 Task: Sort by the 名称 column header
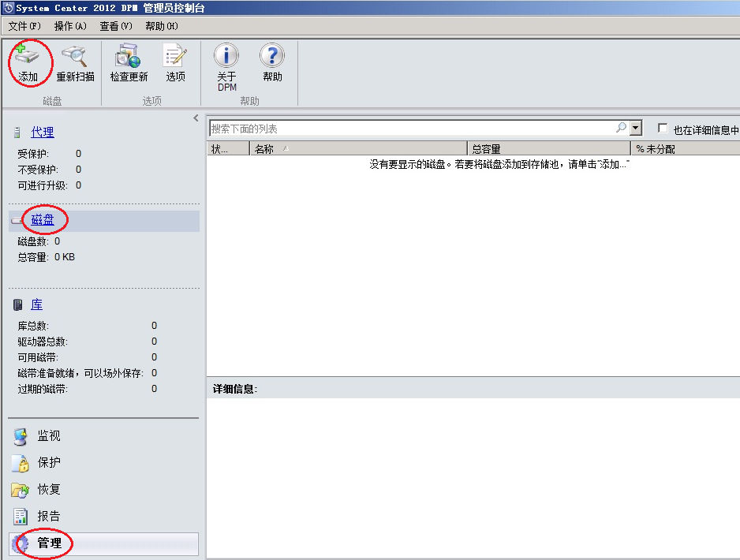[x=358, y=149]
